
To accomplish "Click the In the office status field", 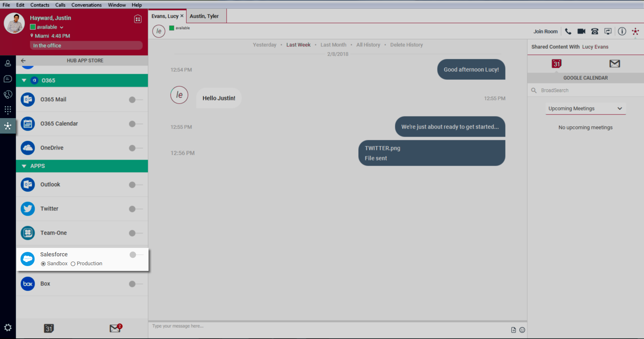I will [x=87, y=46].
